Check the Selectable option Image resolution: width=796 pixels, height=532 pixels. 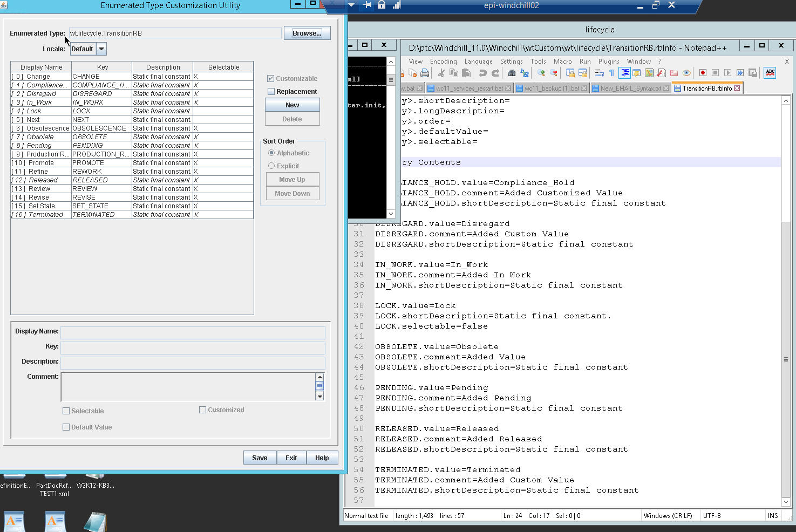tap(66, 411)
